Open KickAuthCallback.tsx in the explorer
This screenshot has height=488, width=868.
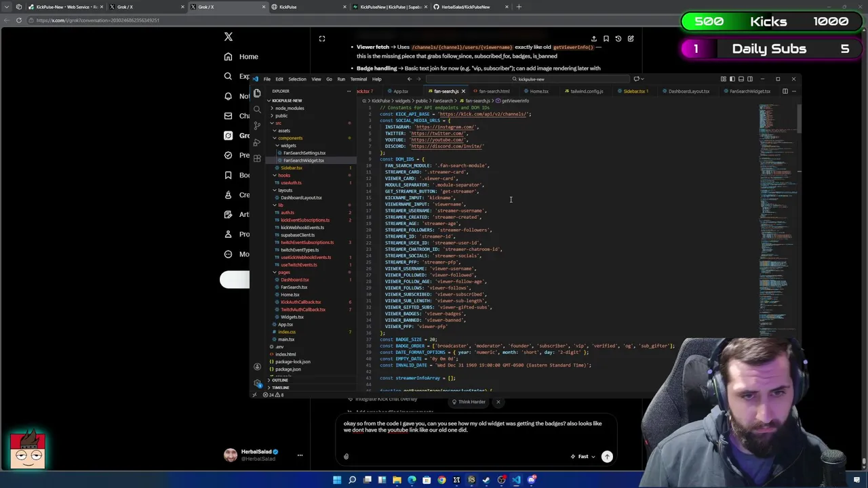pos(300,302)
